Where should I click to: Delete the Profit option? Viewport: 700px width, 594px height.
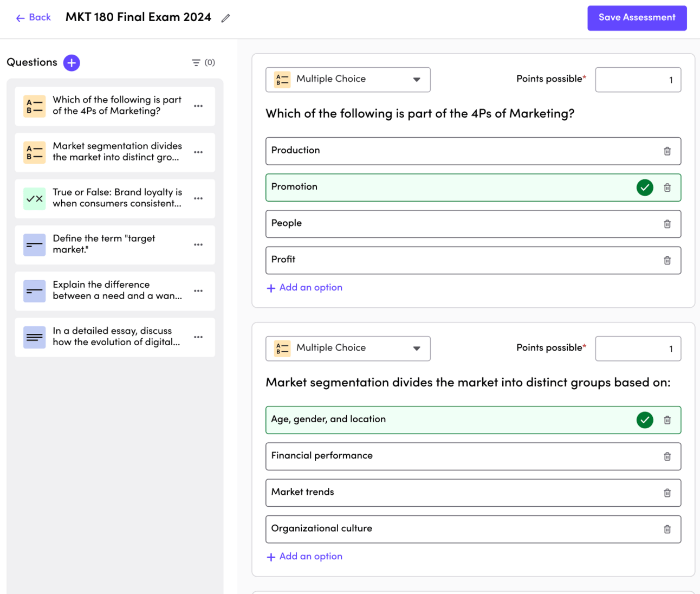point(667,260)
